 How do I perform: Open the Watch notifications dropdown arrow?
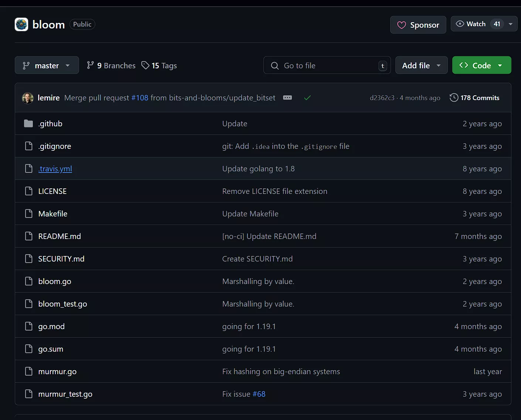coord(511,24)
